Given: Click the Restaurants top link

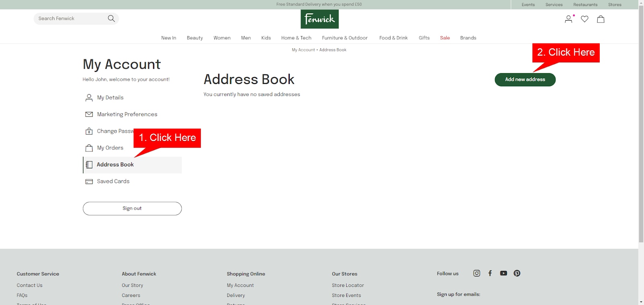Looking at the screenshot, I should click(x=585, y=5).
